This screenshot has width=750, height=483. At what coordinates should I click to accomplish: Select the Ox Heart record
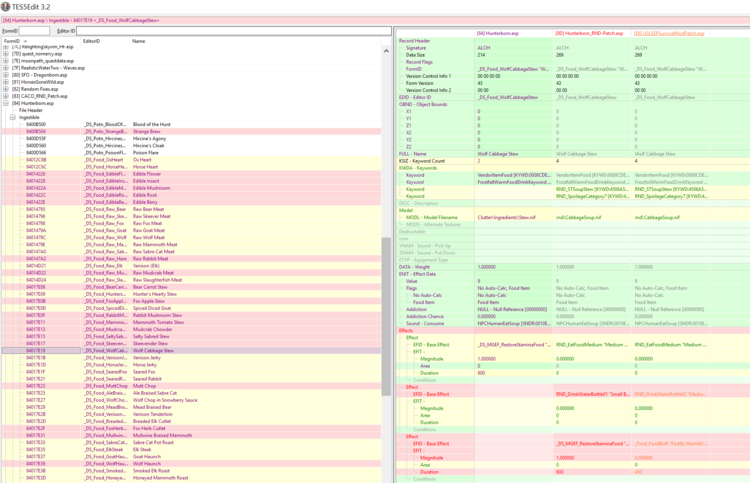tap(191, 160)
